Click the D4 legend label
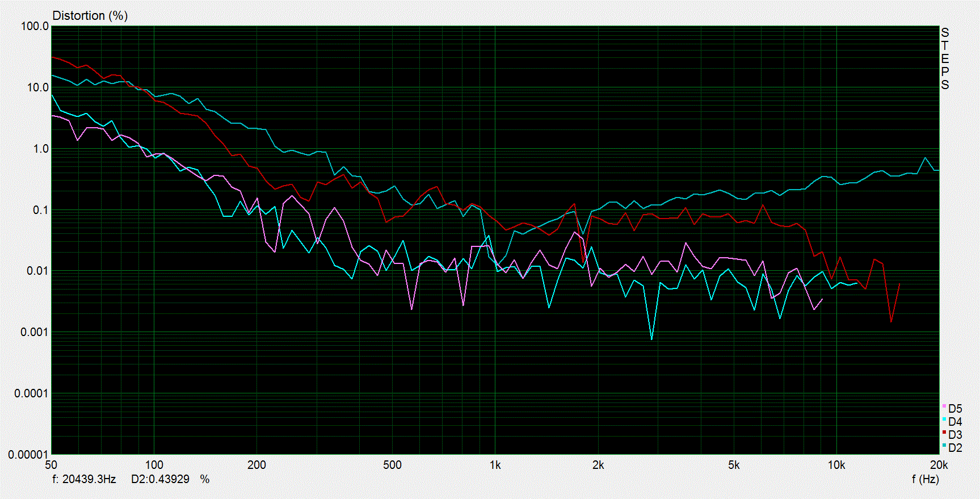Viewport: 980px width, 499px height. [955, 422]
